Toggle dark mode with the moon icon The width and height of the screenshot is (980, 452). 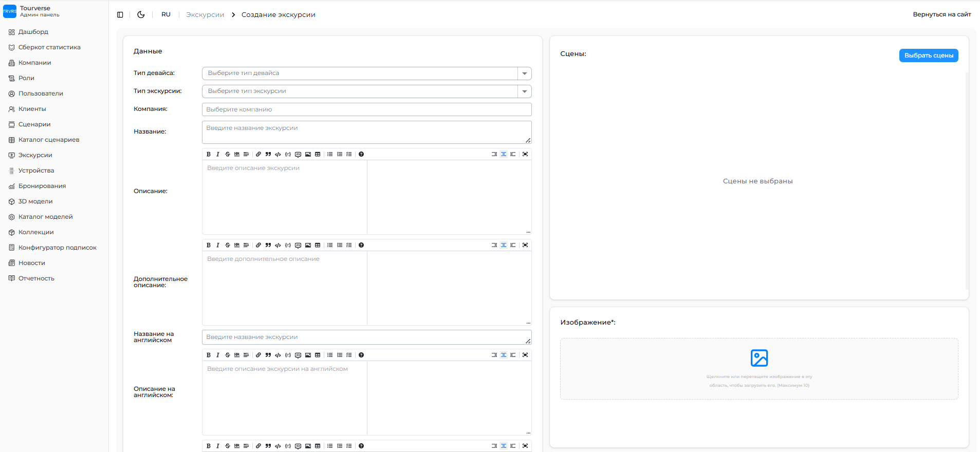(x=141, y=14)
